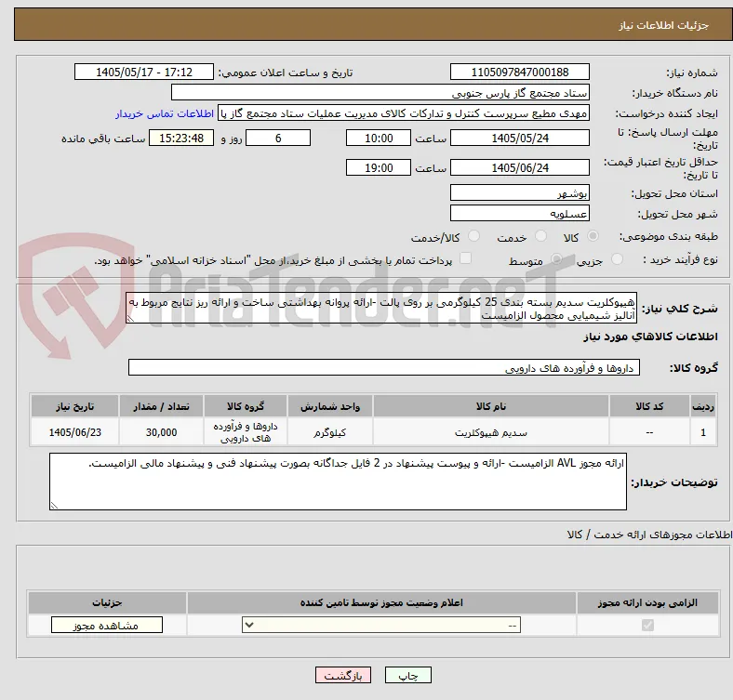Select the کالا/خدمت radio button

pos(474,236)
